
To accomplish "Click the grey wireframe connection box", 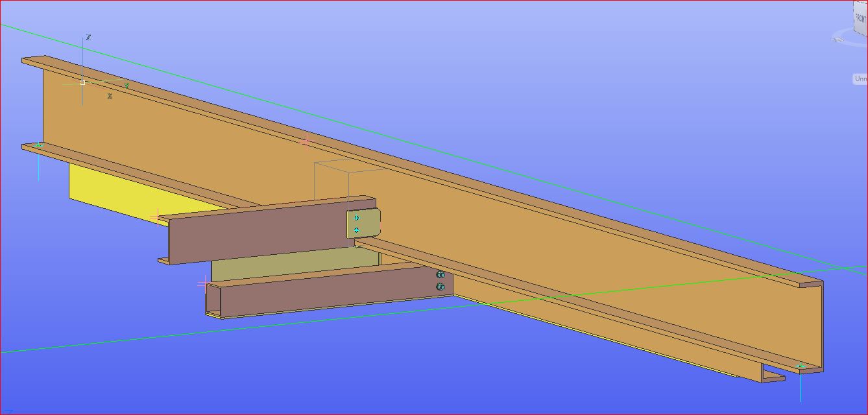I will click(x=332, y=178).
